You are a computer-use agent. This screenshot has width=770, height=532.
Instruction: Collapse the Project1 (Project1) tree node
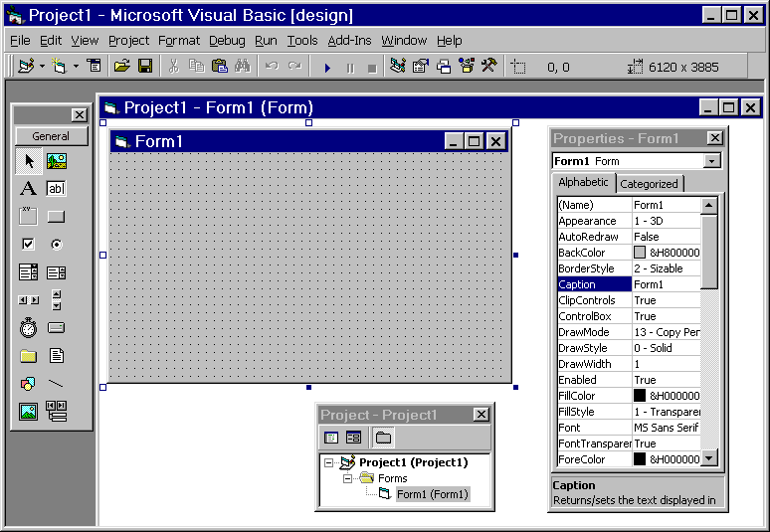point(328,462)
